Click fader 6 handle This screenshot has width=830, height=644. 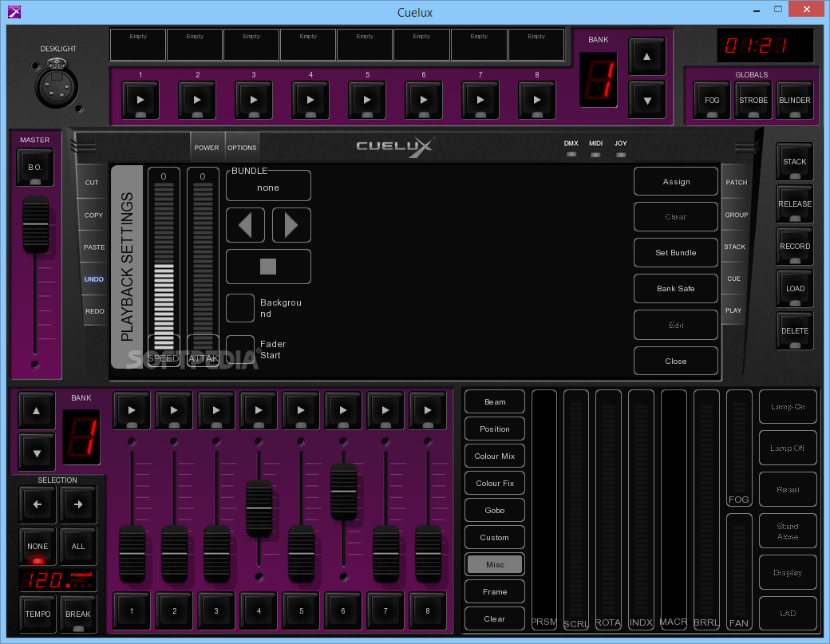343,492
